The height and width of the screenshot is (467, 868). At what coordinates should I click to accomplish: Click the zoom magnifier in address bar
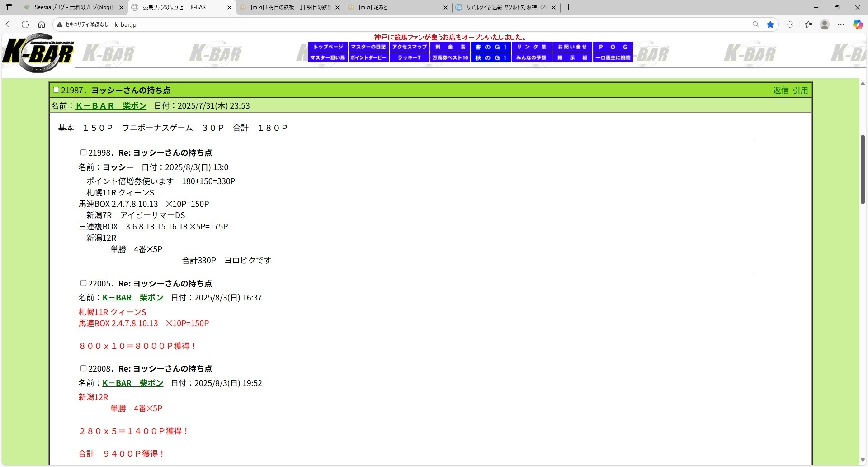pos(755,24)
